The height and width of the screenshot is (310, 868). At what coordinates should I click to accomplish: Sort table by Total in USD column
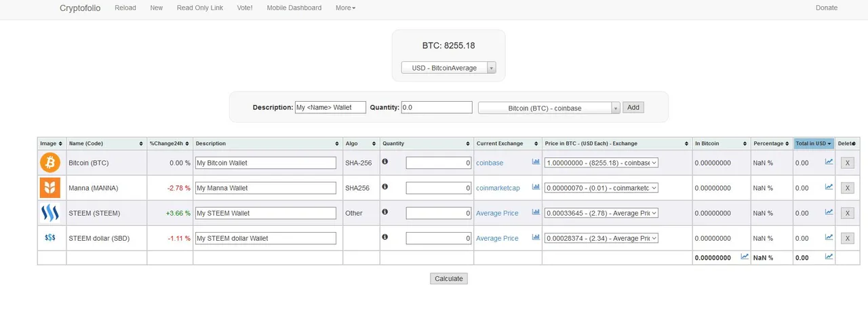[x=814, y=143]
